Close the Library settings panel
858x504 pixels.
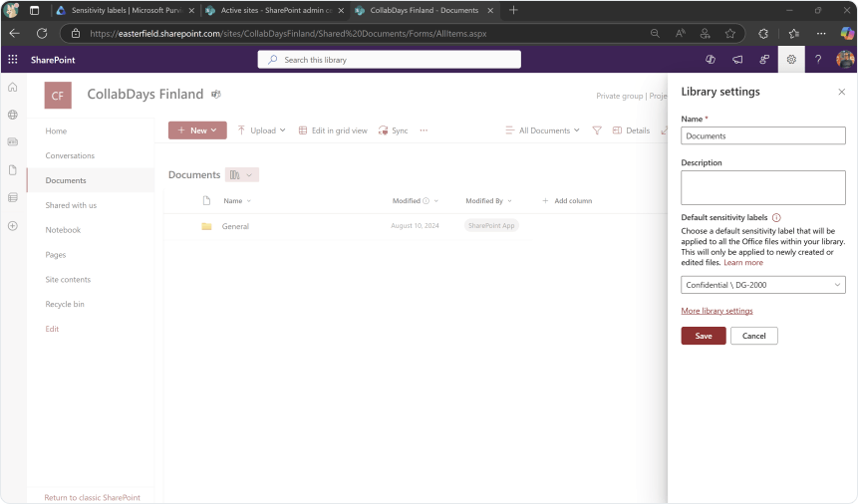[842, 92]
